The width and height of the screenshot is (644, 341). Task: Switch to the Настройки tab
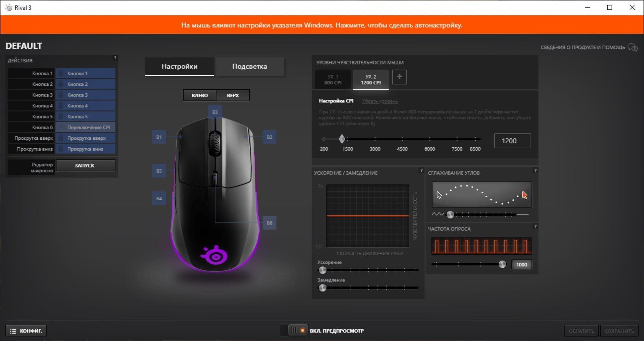pyautogui.click(x=180, y=66)
